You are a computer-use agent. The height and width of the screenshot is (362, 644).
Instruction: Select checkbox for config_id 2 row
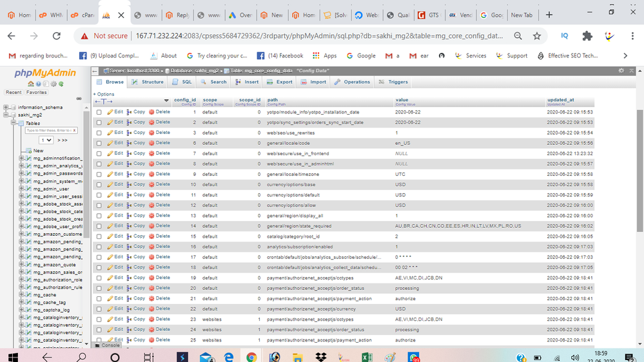pos(99,122)
